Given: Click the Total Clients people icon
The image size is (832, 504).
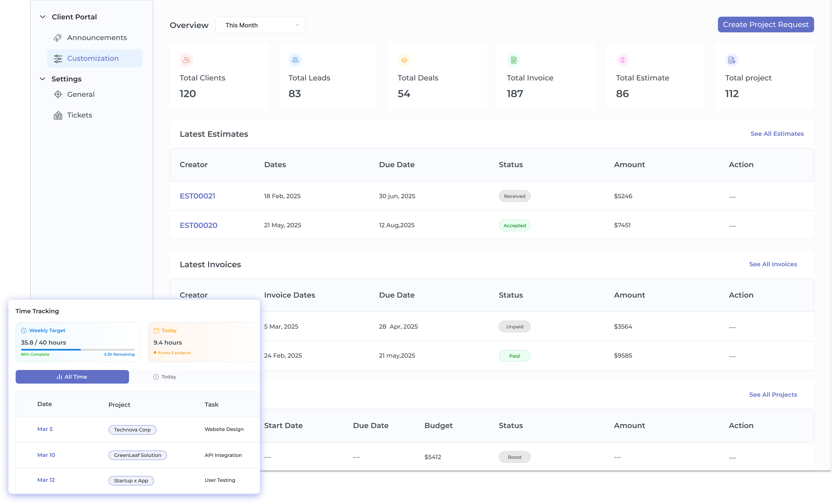Looking at the screenshot, I should click(x=186, y=60).
